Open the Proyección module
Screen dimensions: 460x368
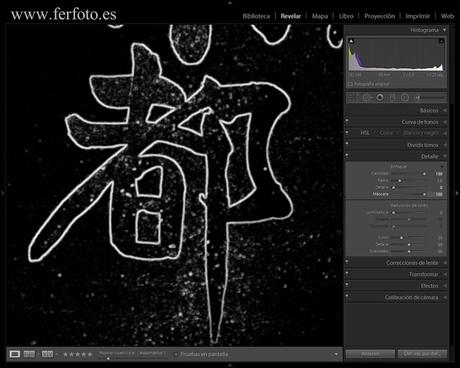[379, 16]
